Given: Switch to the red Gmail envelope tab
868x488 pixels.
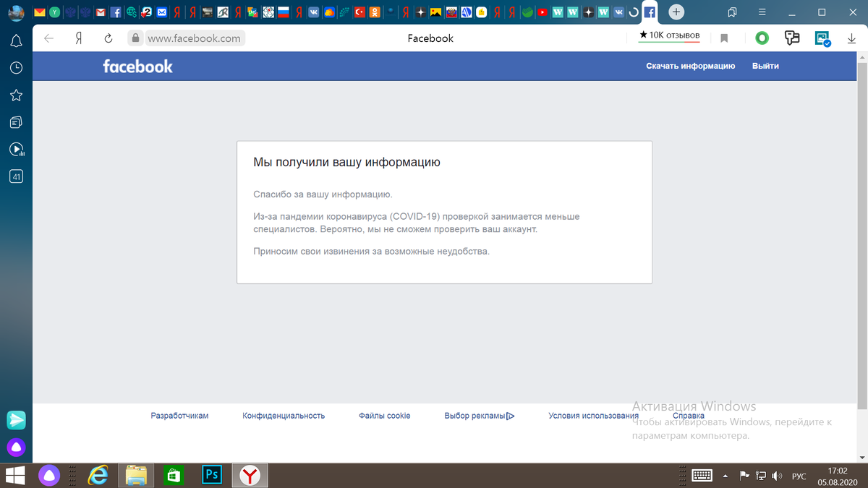Looking at the screenshot, I should point(100,12).
